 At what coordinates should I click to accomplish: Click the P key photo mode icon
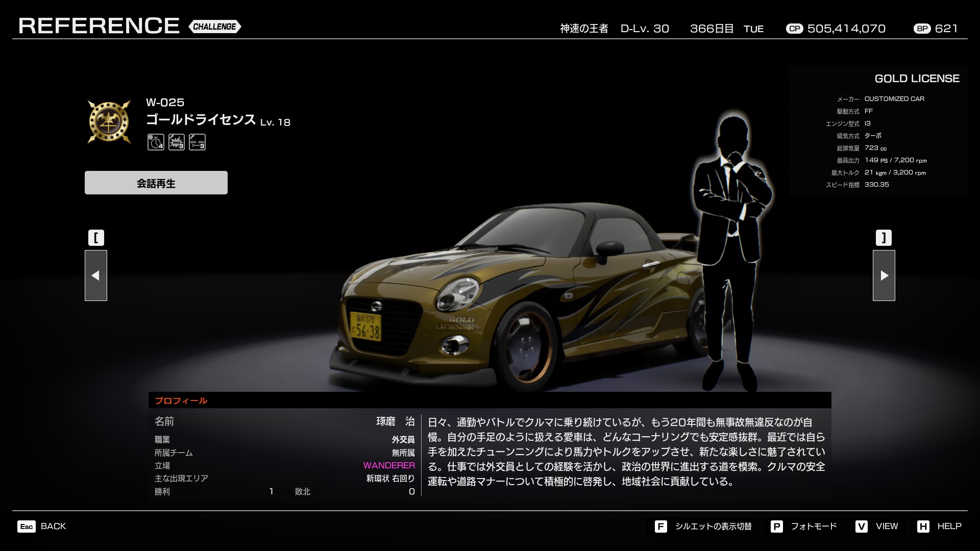point(776,527)
